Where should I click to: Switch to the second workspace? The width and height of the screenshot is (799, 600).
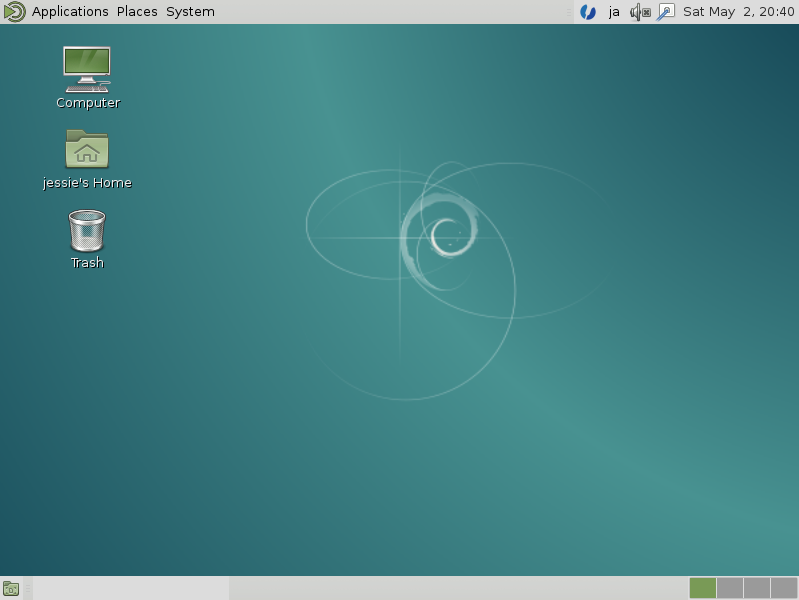pos(730,588)
